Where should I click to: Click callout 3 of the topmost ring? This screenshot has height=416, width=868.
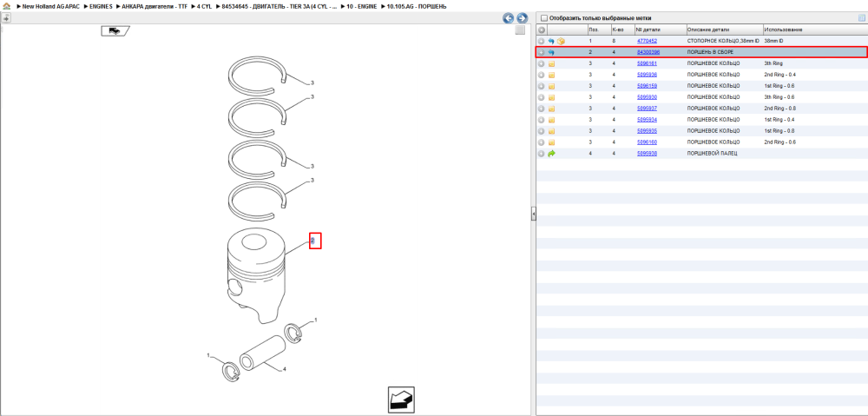click(x=312, y=83)
